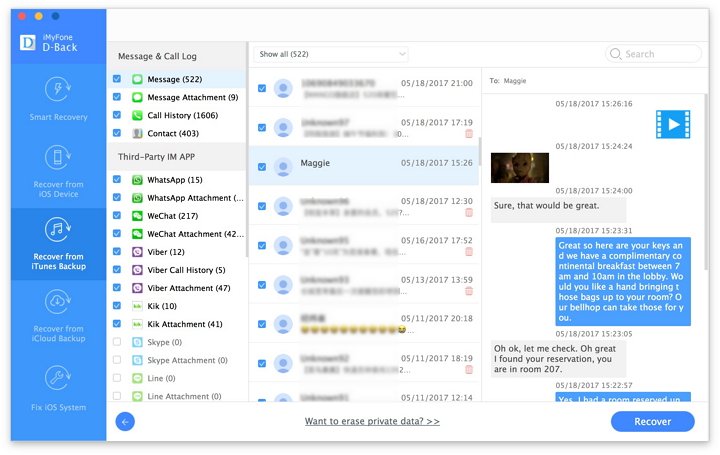Click the Contact category icon
The image size is (720, 455).
[137, 134]
